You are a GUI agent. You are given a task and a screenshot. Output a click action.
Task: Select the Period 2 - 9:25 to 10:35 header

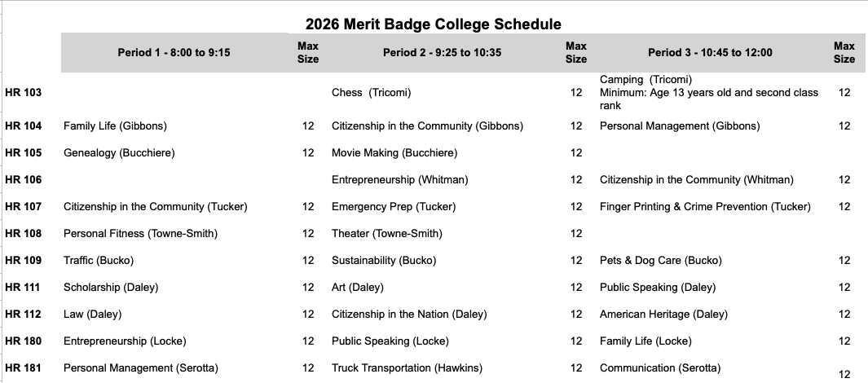point(442,53)
